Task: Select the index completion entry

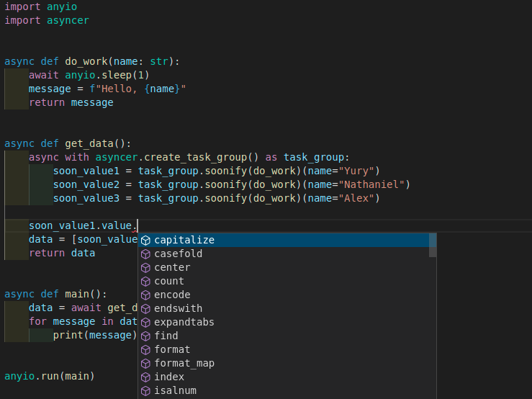Action: [x=169, y=377]
